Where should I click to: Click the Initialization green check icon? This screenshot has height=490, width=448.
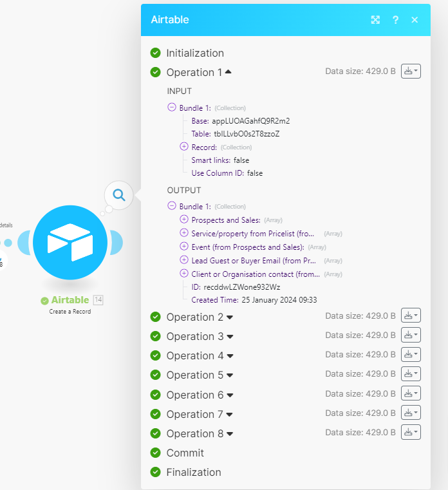(x=155, y=53)
